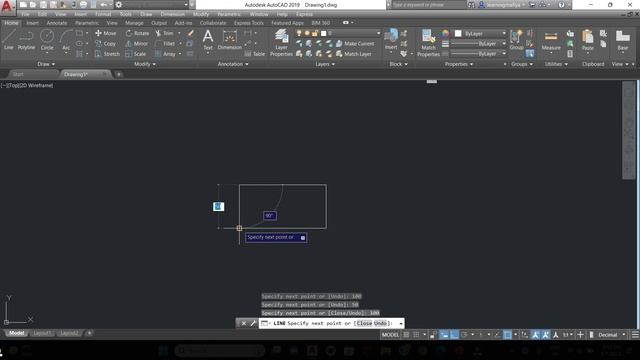This screenshot has width=640, height=360.
Task: Insert a Table from Annotation panel
Action: (x=255, y=54)
